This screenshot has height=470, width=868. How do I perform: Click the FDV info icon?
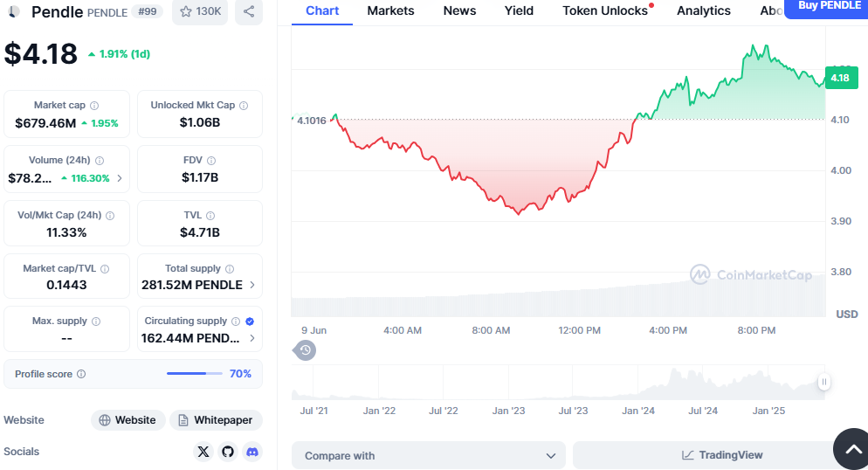pos(211,161)
